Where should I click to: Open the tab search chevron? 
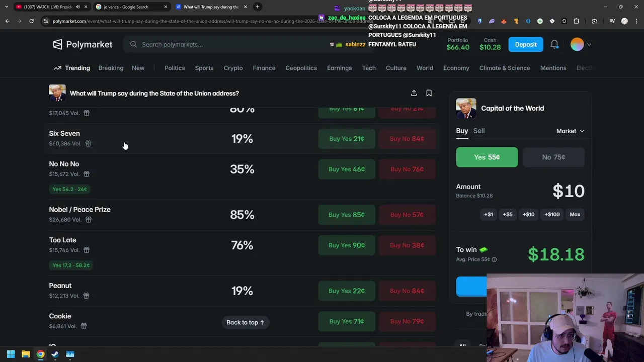(x=7, y=7)
